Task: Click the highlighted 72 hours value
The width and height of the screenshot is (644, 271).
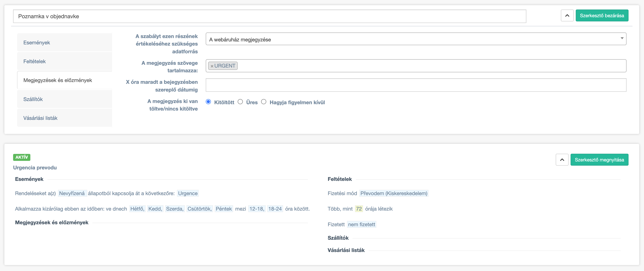Action: tap(359, 209)
